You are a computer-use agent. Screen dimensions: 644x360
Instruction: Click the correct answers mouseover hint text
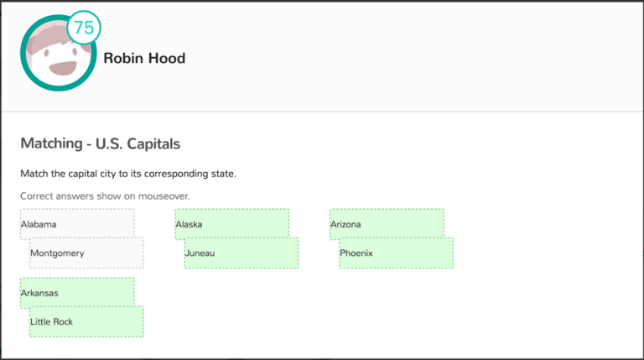[105, 196]
